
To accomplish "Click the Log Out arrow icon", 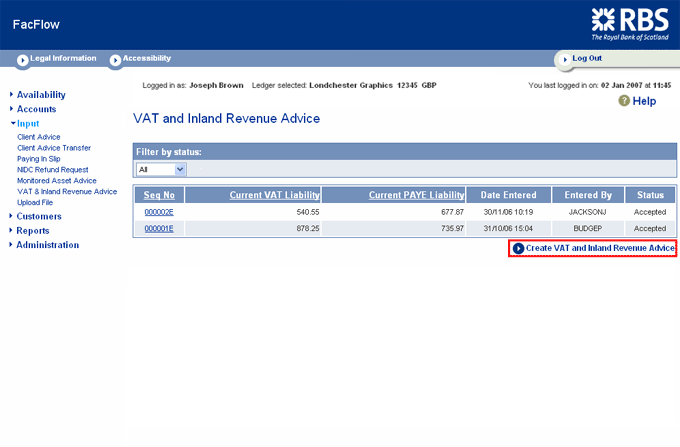I will (x=564, y=59).
